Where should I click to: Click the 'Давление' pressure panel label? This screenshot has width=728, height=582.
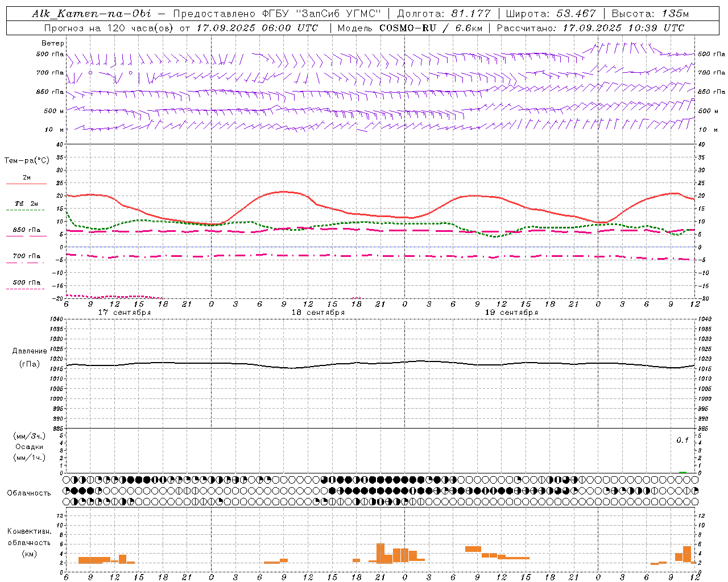[30, 351]
